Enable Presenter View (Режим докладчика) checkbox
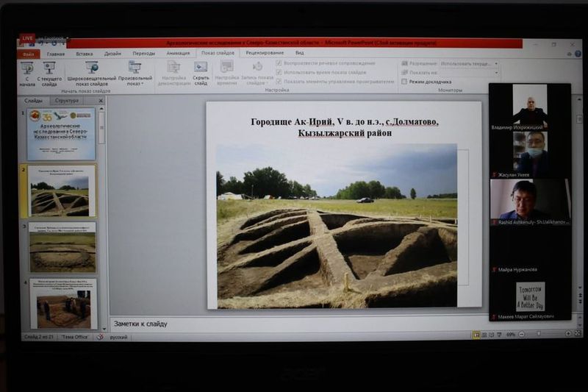This screenshot has width=588, height=392. click(x=404, y=82)
